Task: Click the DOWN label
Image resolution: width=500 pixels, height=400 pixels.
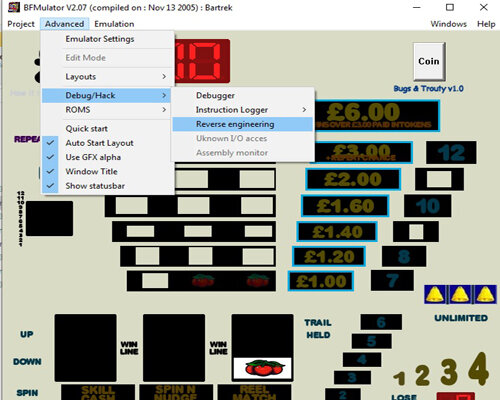Action: (x=27, y=362)
